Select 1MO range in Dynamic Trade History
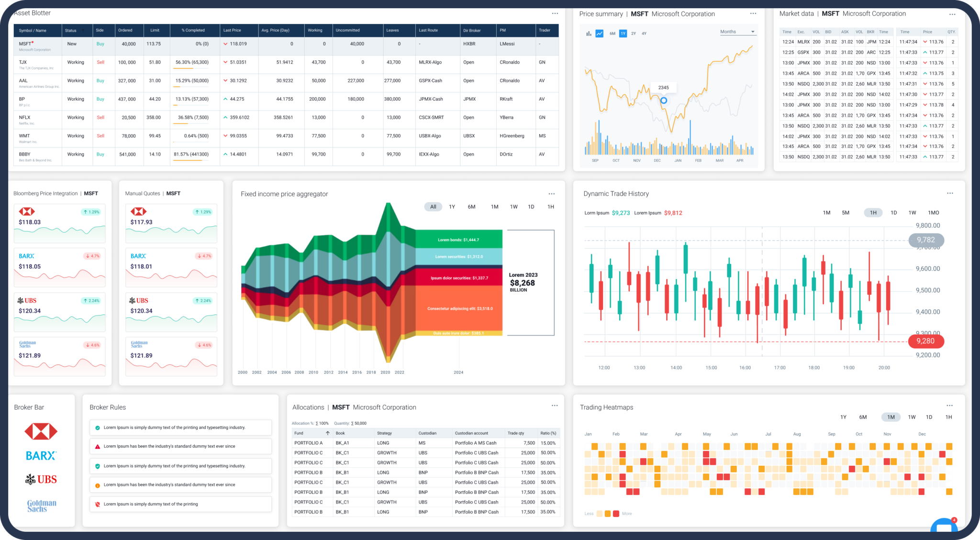This screenshot has height=540, width=980. (934, 213)
